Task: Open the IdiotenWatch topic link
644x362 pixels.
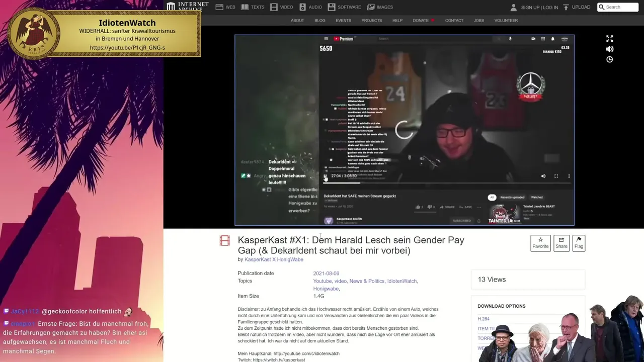Action: coord(402,281)
